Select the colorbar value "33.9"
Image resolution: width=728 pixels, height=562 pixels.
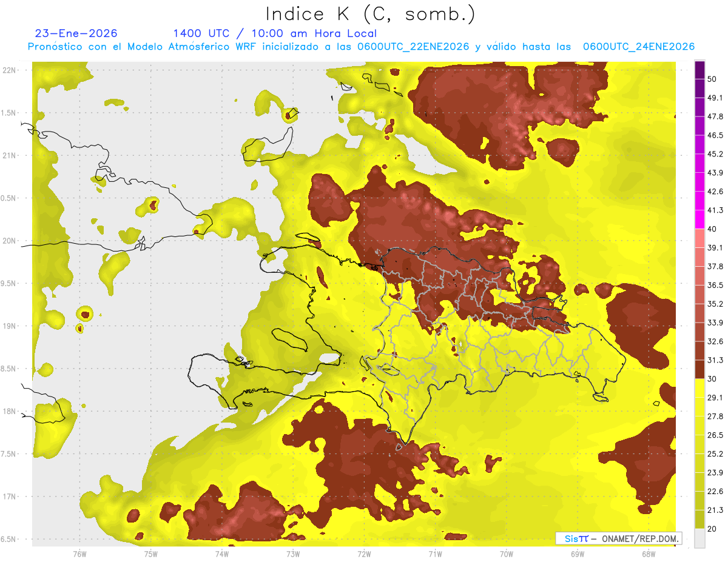pyautogui.click(x=715, y=323)
